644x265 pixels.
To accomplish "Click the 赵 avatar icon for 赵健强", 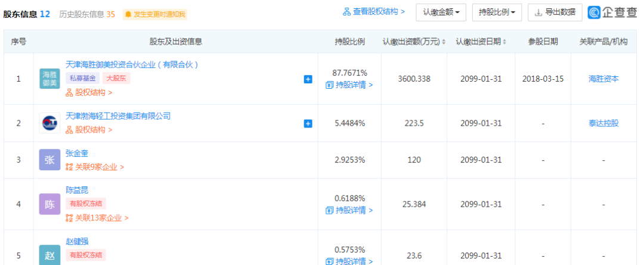I will [50, 254].
